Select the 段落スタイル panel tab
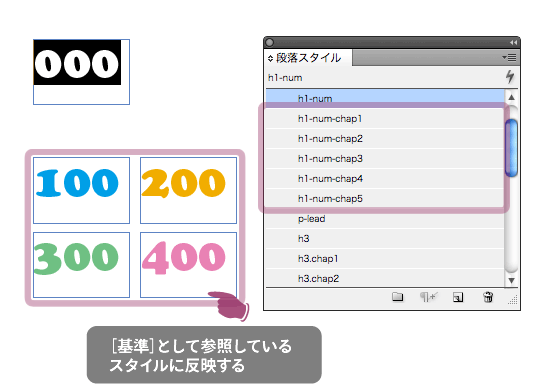This screenshot has height=384, width=546. point(308,58)
